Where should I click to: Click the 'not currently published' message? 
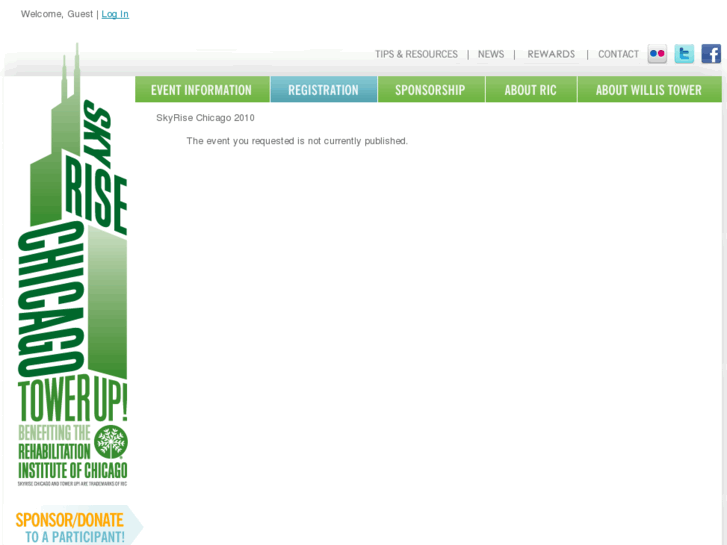(x=297, y=141)
